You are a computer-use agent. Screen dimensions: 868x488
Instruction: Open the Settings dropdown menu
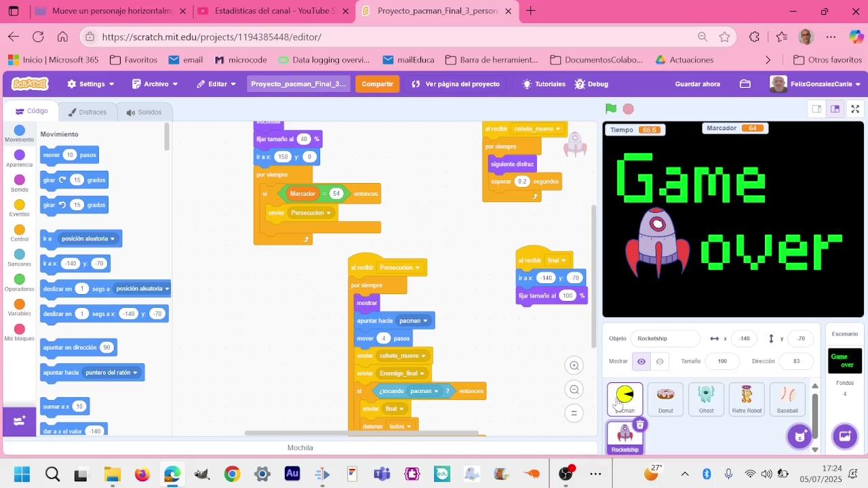tap(91, 84)
